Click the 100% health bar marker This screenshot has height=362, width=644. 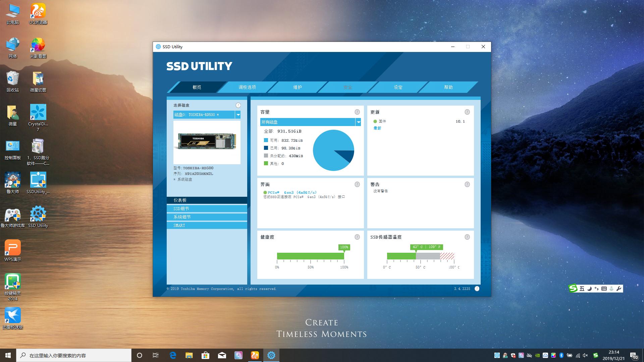click(344, 247)
